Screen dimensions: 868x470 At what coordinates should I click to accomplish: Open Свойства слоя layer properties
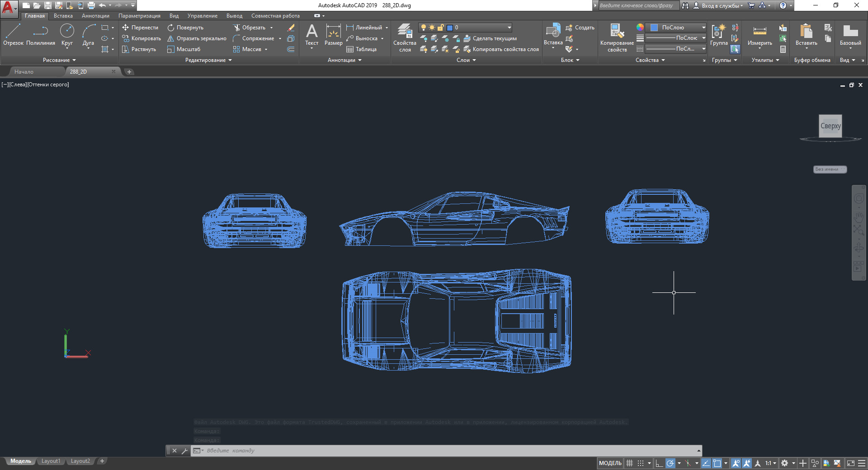click(x=405, y=38)
